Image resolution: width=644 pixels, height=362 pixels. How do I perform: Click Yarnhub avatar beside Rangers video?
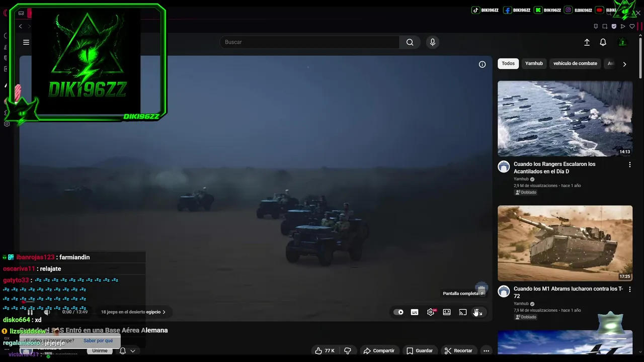(x=504, y=167)
